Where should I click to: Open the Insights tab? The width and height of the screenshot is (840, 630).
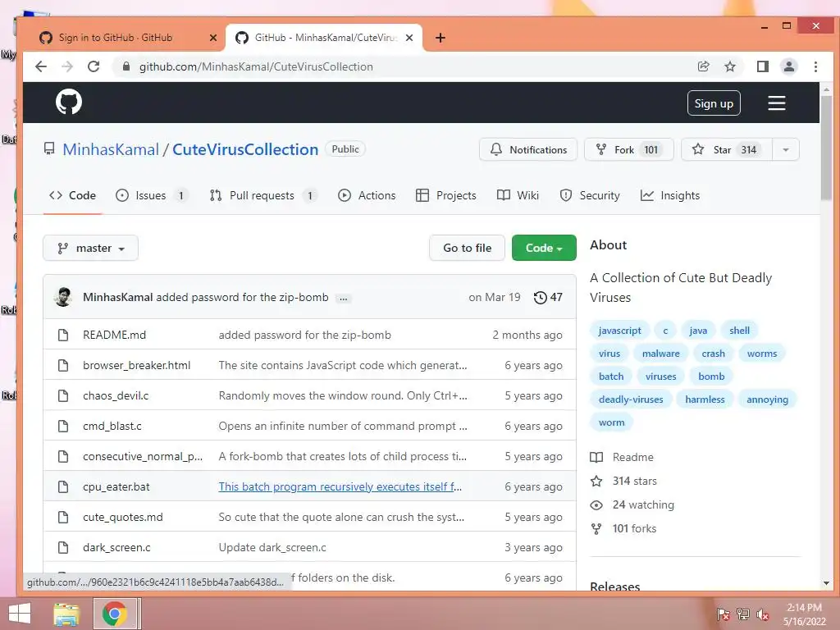click(669, 195)
